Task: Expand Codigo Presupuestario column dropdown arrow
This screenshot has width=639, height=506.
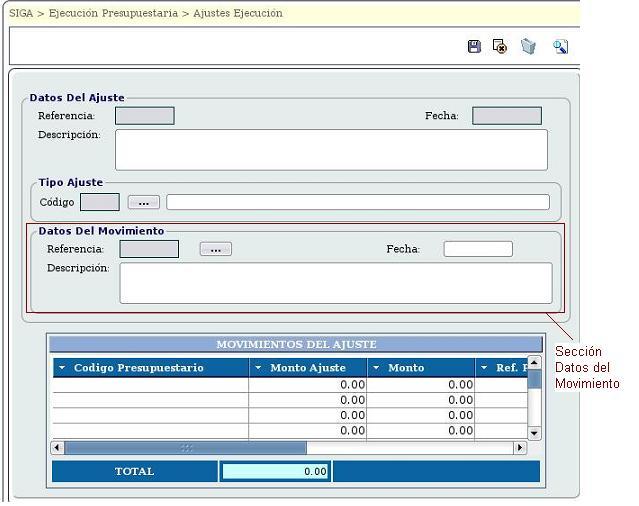Action: (x=62, y=368)
